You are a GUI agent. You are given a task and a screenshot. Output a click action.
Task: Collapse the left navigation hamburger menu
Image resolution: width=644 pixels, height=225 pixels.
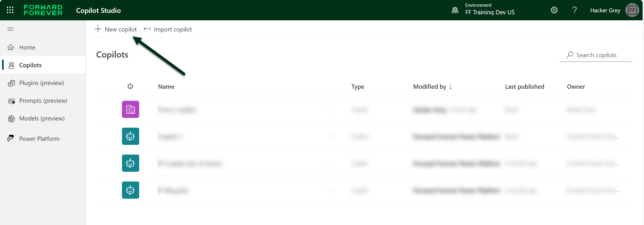[x=10, y=29]
